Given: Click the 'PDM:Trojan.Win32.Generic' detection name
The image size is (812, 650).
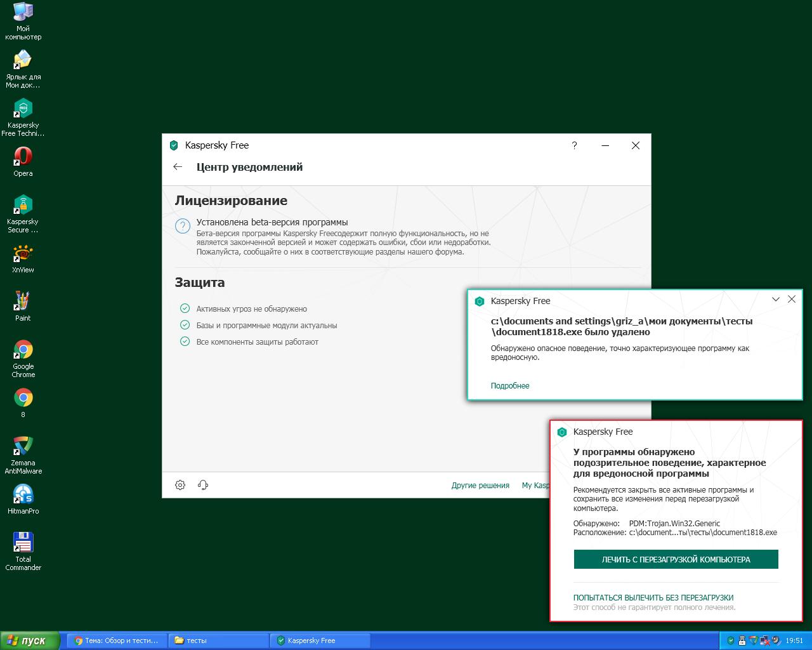Looking at the screenshot, I should point(674,524).
